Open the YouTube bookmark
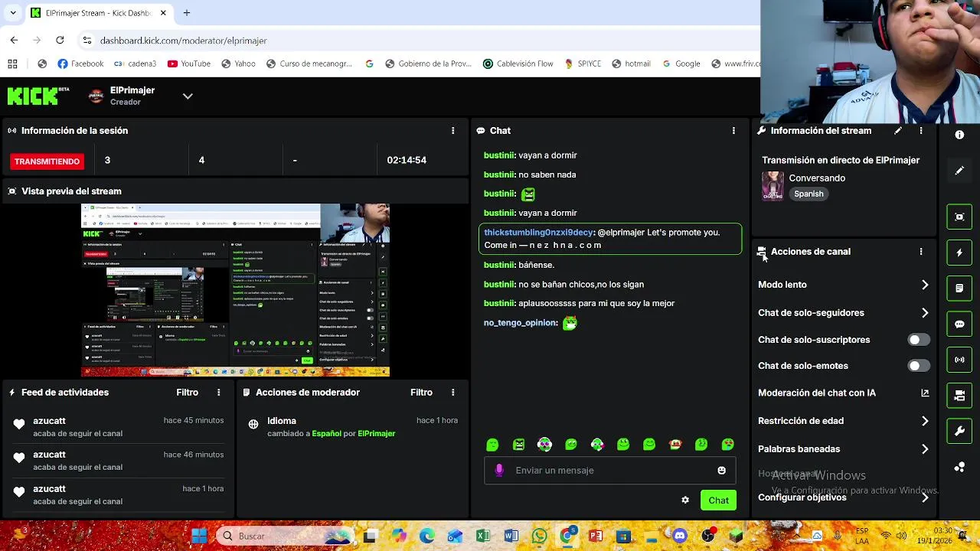This screenshot has height=551, width=980. tap(188, 64)
